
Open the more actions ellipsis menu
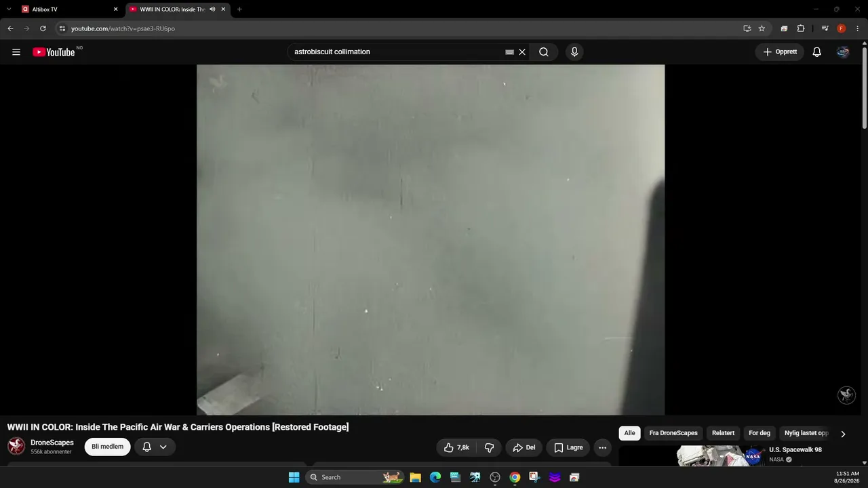602,447
